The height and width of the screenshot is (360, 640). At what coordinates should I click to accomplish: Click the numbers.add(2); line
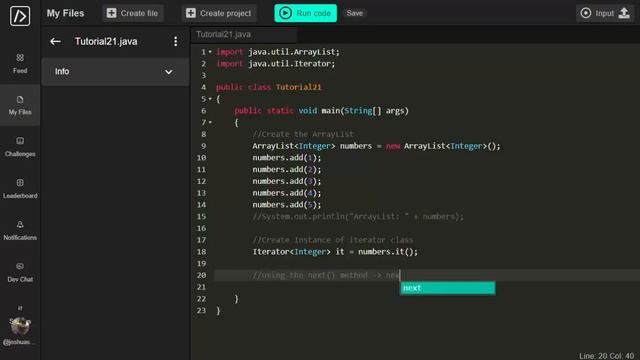[x=287, y=169]
